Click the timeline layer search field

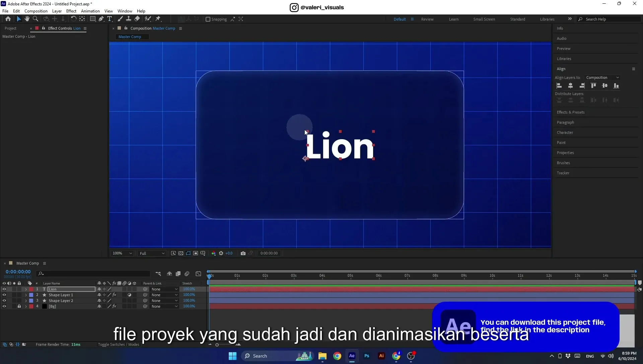tap(93, 274)
